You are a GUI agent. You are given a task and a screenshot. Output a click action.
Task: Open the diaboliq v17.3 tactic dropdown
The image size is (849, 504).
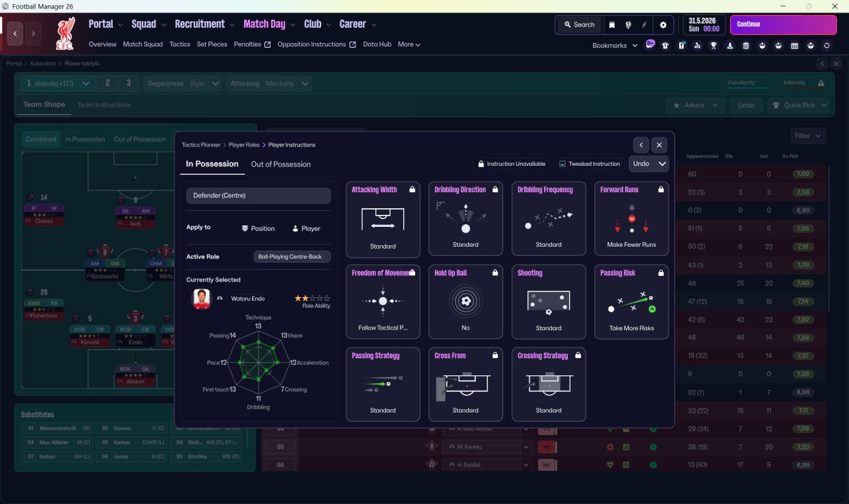tap(58, 84)
